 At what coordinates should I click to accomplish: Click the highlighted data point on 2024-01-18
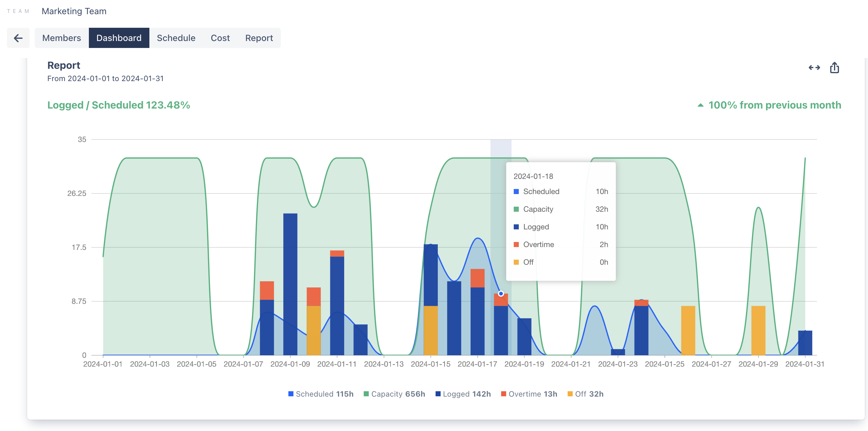click(x=501, y=294)
